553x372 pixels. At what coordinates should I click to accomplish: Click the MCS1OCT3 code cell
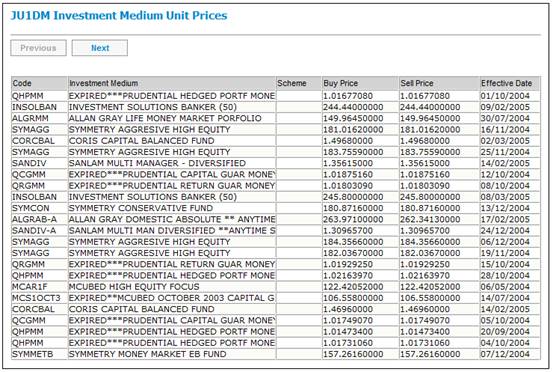[39, 298]
